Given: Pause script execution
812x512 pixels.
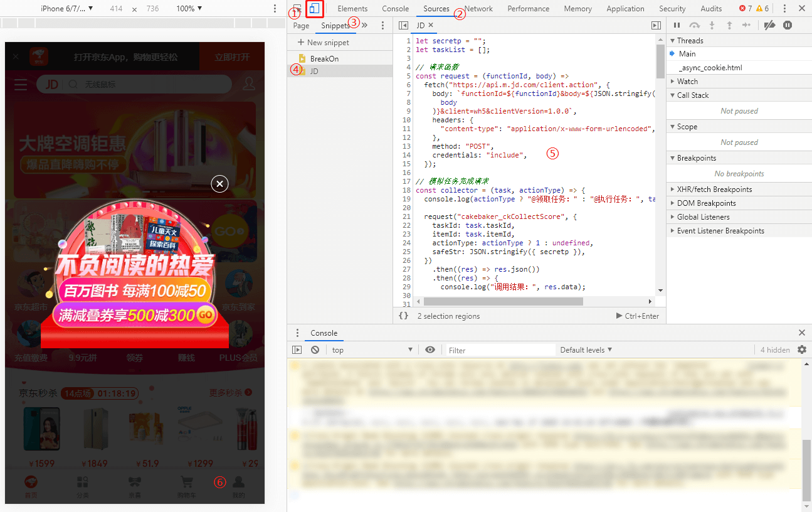Looking at the screenshot, I should [677, 25].
